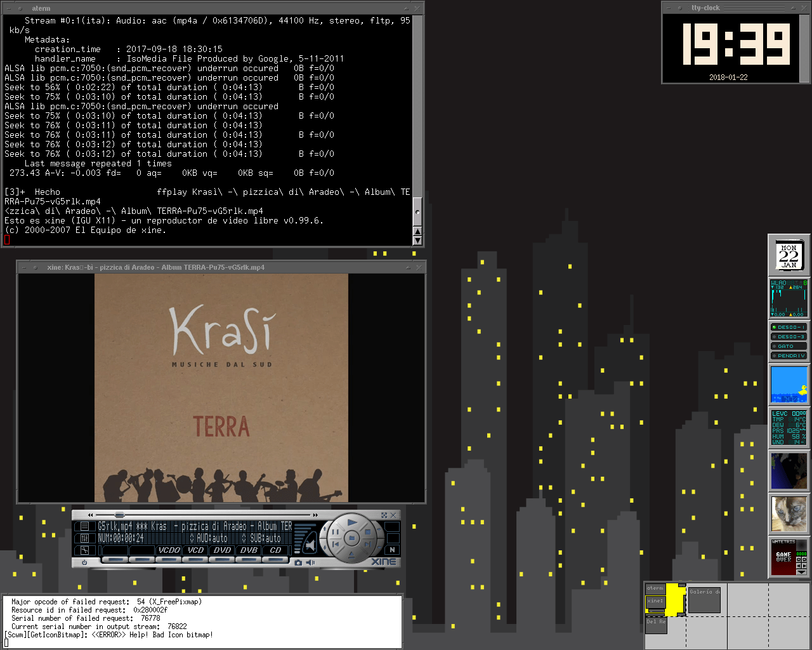This screenshot has height=650, width=812.
Task: Pause playback with xine pause button
Action: click(x=335, y=532)
